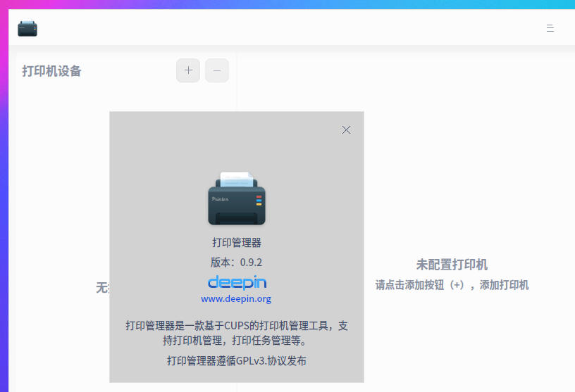Click the 未配置打印机 message
The height and width of the screenshot is (392, 575).
coord(452,265)
